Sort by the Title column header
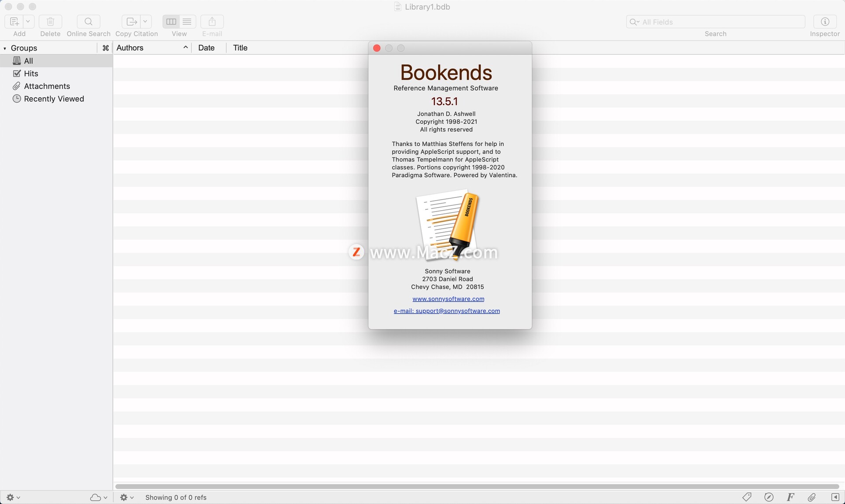Viewport: 845px width, 504px height. (240, 48)
